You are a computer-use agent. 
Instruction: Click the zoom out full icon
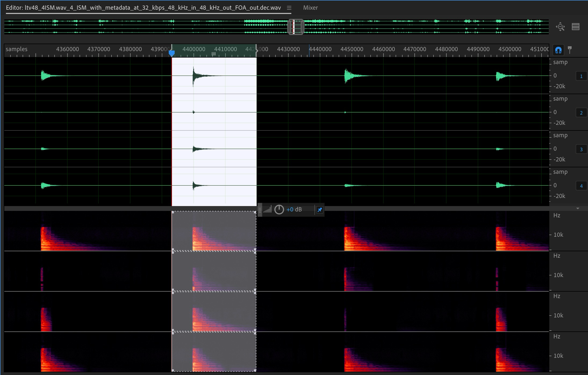pyautogui.click(x=560, y=27)
